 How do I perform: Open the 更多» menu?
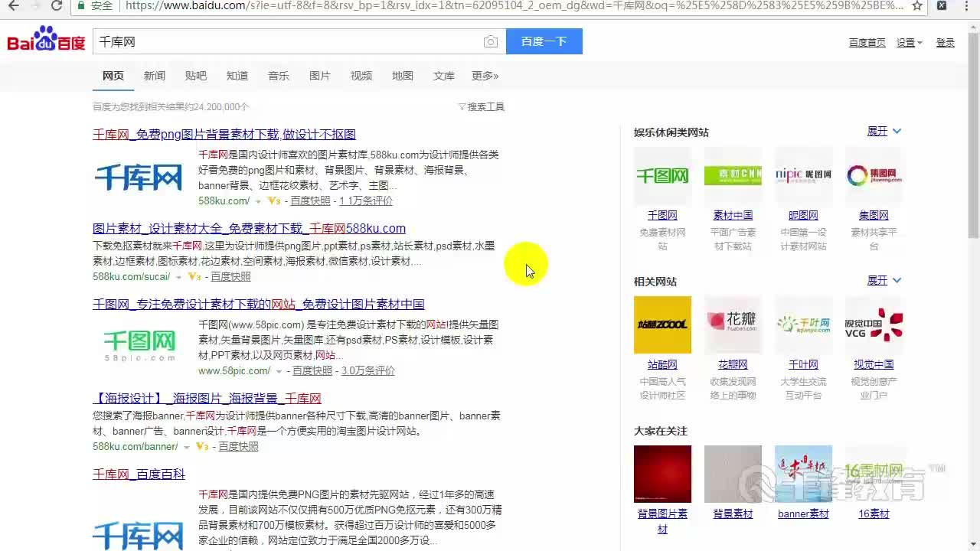tap(485, 75)
